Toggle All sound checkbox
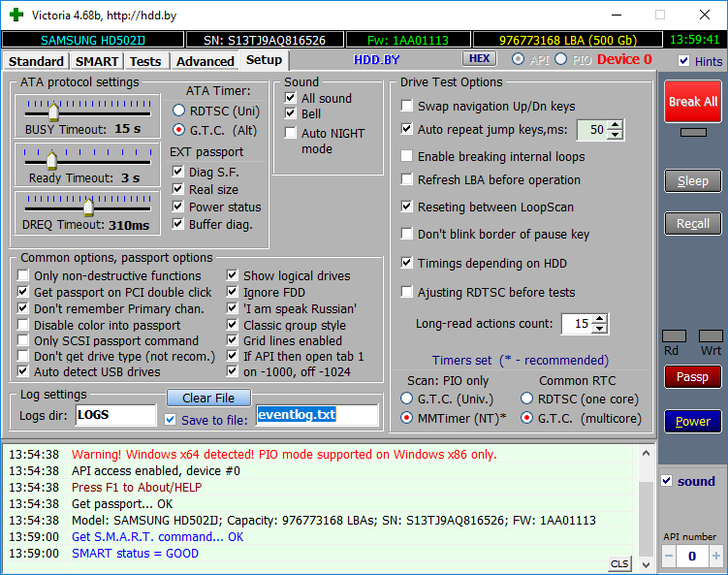 click(290, 98)
